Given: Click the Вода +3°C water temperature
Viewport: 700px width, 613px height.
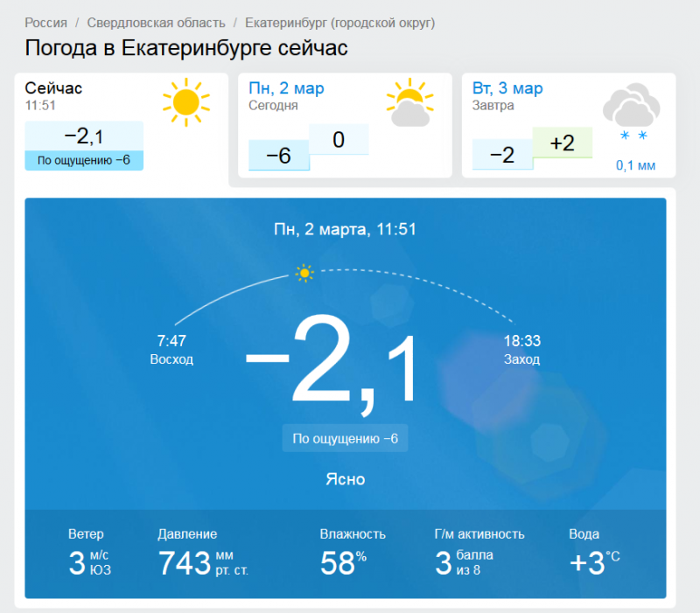Looking at the screenshot, I should (x=595, y=553).
